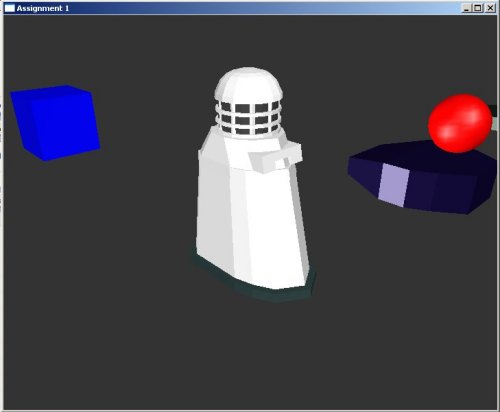Click the window icon in the title bar
Screen dimensions: 500x412
pyautogui.click(x=10, y=8)
